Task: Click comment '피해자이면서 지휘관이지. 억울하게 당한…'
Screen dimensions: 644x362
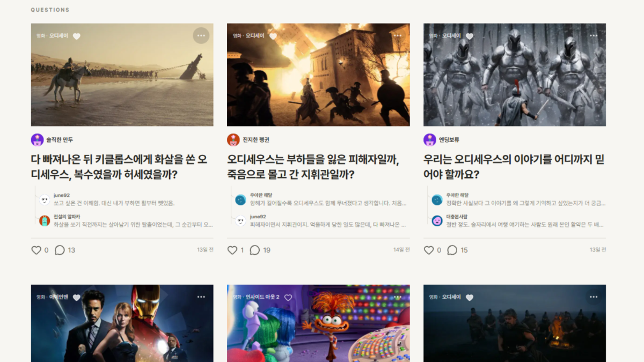Action: [x=328, y=224]
